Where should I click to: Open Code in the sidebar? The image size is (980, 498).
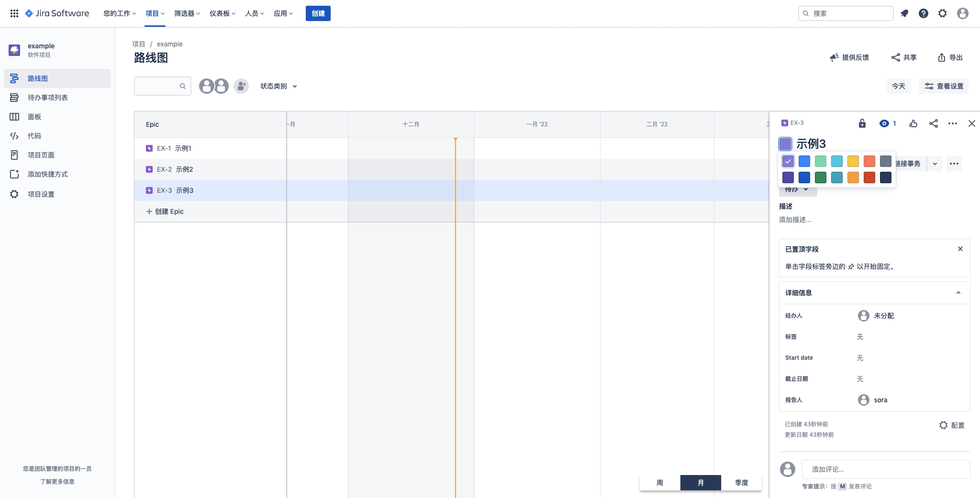tap(57, 136)
